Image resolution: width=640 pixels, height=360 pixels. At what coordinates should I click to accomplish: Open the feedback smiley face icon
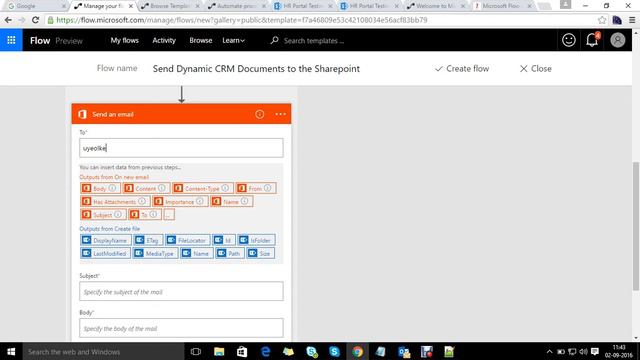click(569, 40)
